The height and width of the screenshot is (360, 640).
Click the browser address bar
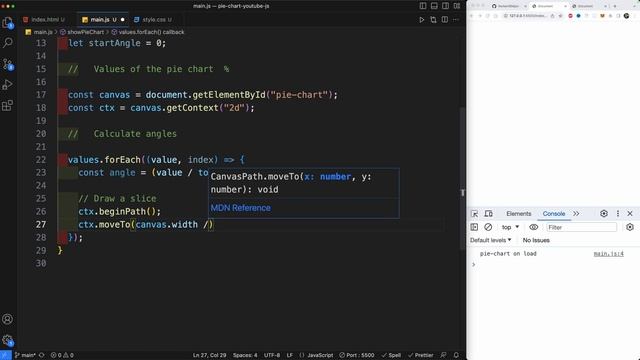pyautogui.click(x=527, y=16)
